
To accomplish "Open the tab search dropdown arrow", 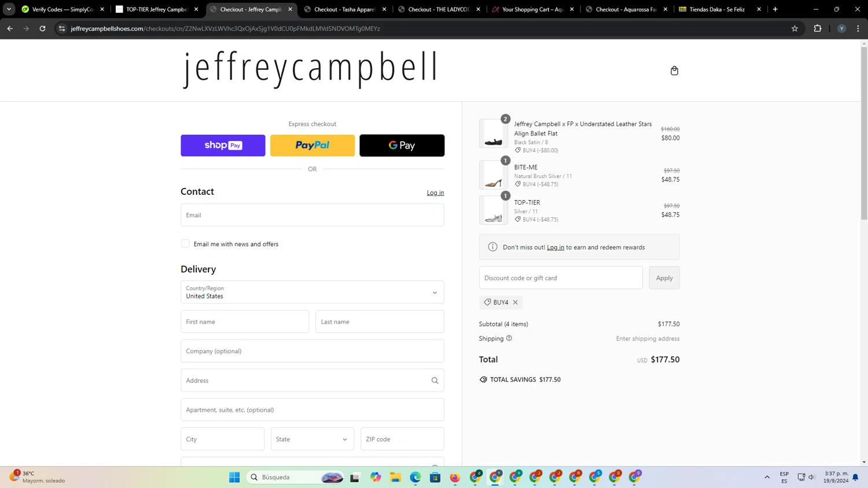I will 9,9.
